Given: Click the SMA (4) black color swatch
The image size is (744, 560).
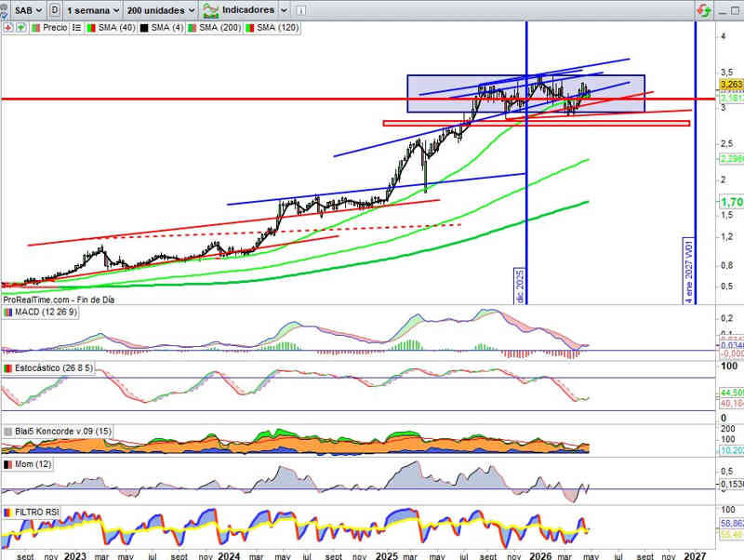Looking at the screenshot, I should click(145, 28).
